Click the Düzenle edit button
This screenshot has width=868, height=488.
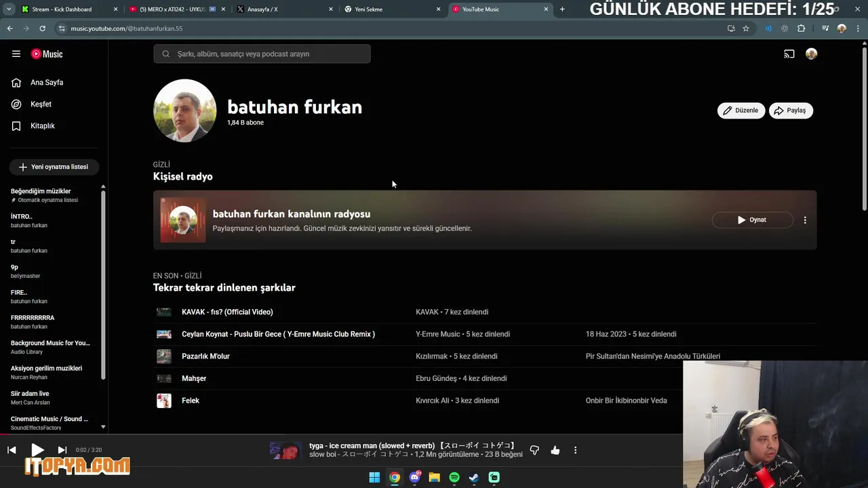pos(741,110)
